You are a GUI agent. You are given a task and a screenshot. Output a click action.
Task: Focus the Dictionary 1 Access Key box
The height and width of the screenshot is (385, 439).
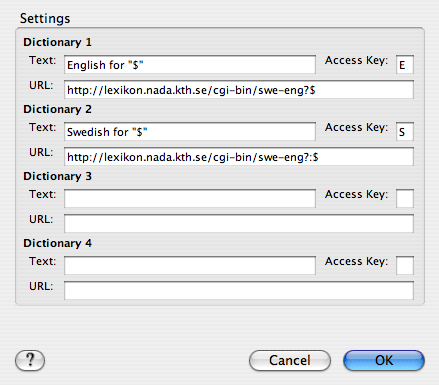click(x=405, y=65)
